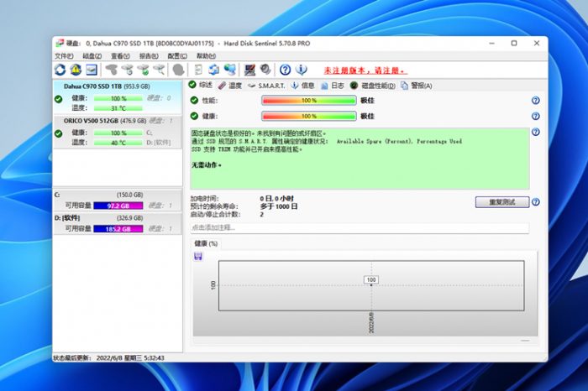The image size is (588, 391).
Task: Open the 配置 menu
Action: [x=175, y=56]
